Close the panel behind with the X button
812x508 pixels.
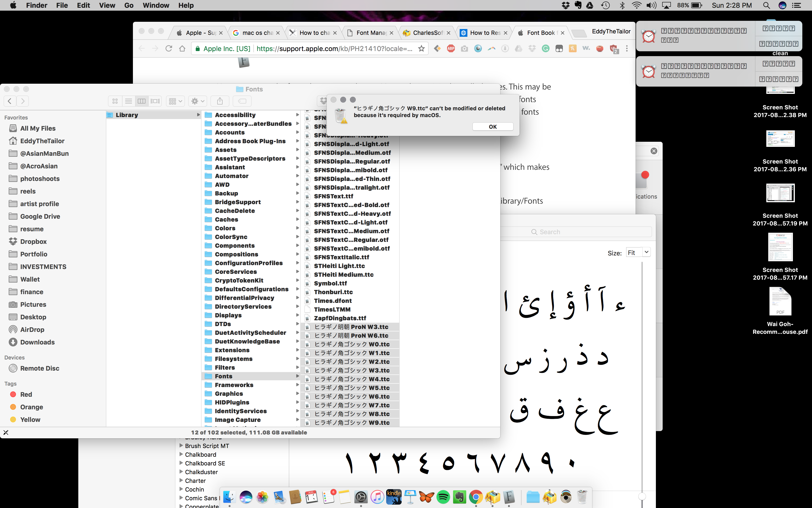pyautogui.click(x=654, y=151)
